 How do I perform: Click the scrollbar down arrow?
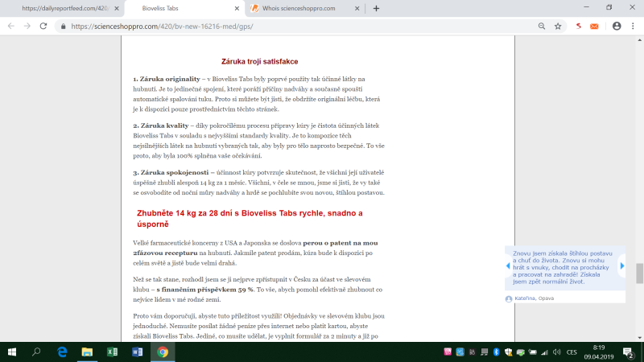pyautogui.click(x=639, y=337)
